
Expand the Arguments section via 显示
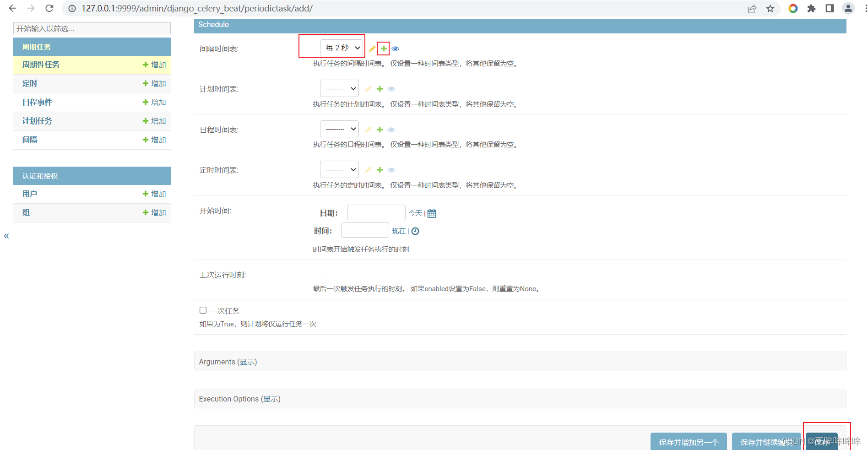pos(247,362)
